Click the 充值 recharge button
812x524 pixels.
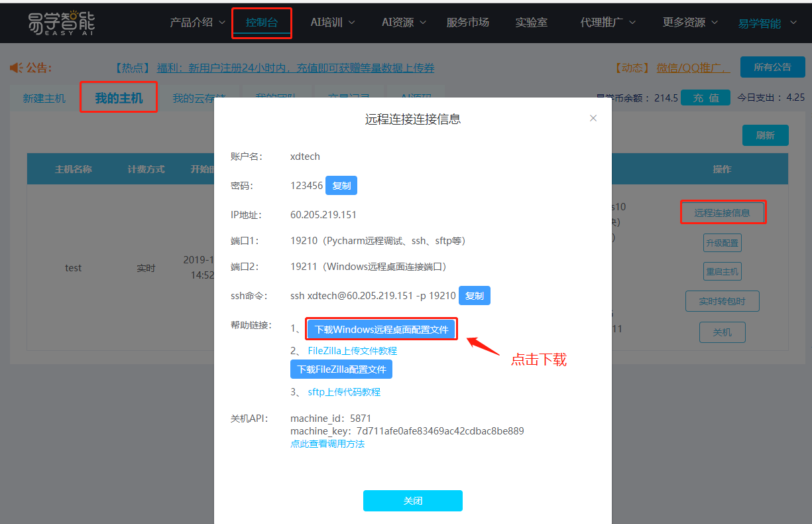[705, 96]
